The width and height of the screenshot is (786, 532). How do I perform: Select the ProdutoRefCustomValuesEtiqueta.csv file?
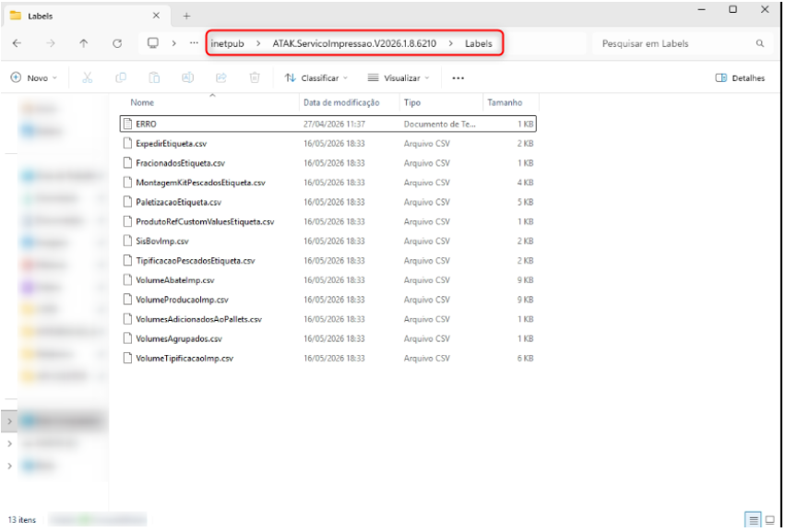click(x=327, y=221)
